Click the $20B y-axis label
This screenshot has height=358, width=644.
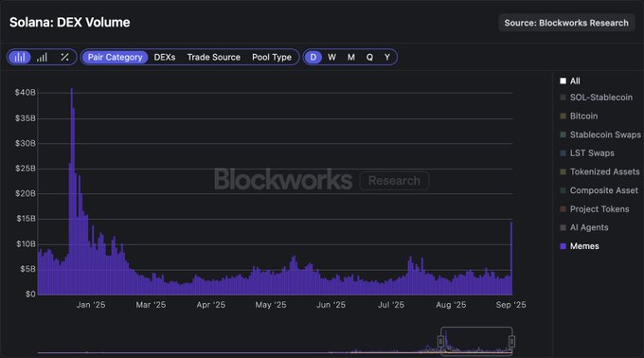[25, 193]
